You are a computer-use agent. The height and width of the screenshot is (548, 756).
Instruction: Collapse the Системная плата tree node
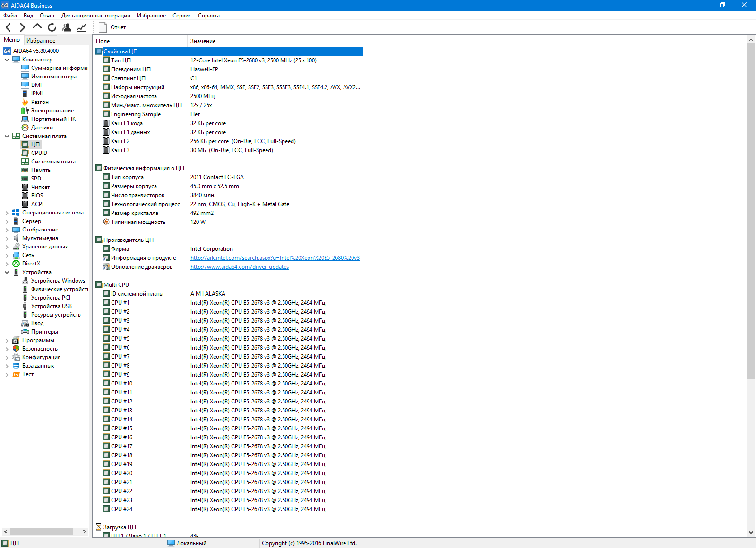click(x=7, y=136)
